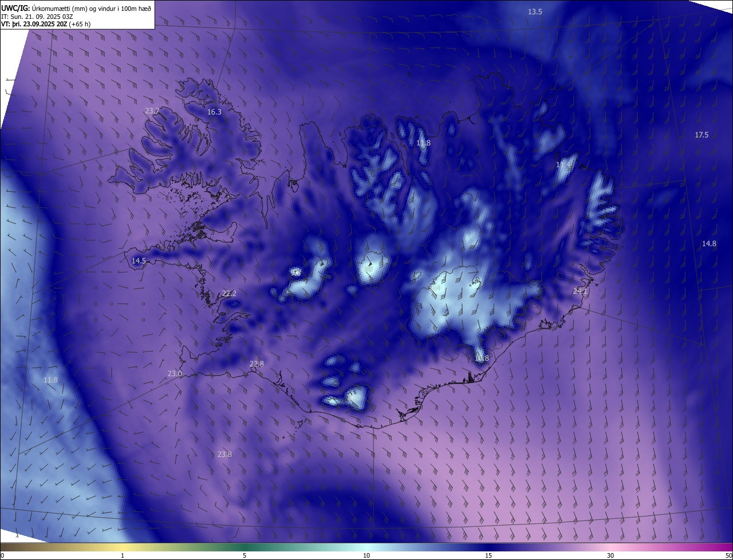Click the 24.1 value label

pyautogui.click(x=580, y=291)
